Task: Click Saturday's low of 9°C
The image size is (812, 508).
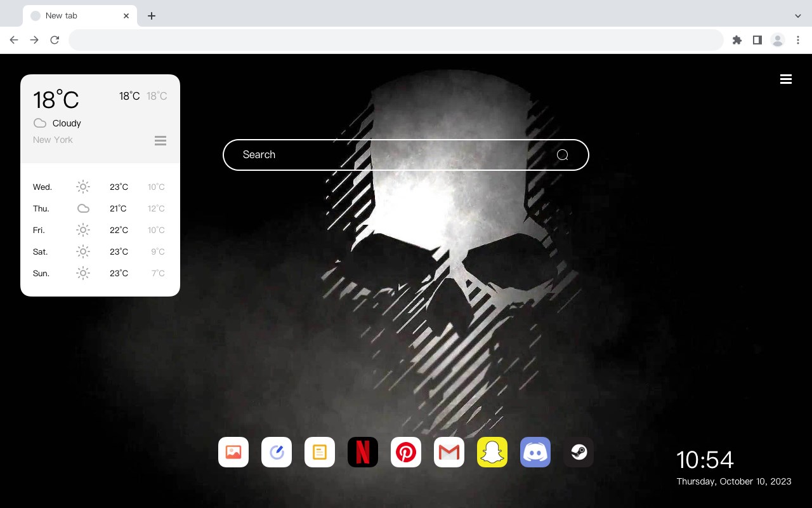Action: coord(158,251)
